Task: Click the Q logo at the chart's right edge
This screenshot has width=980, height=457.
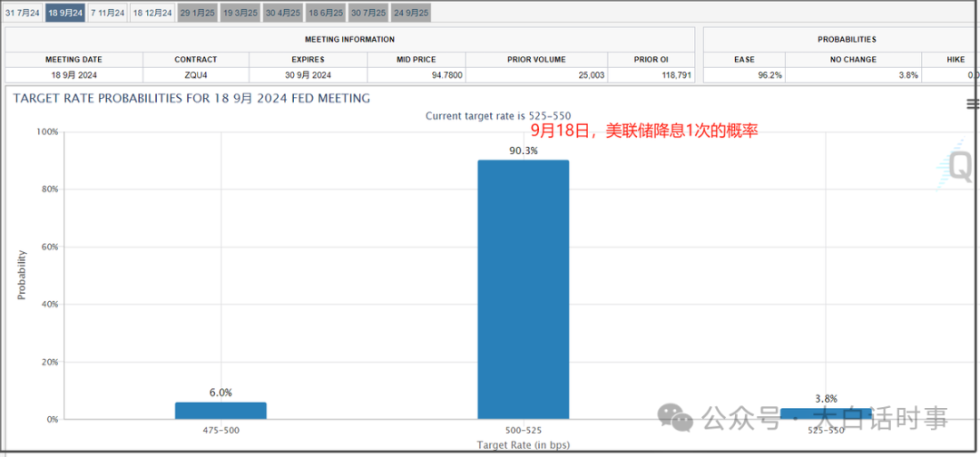Action: coord(957,165)
